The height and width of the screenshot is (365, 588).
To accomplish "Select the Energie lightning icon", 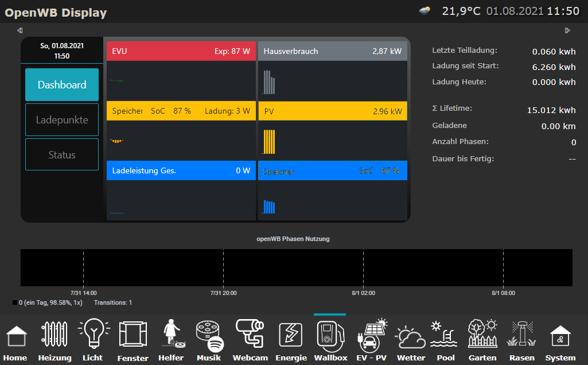I will coord(291,335).
